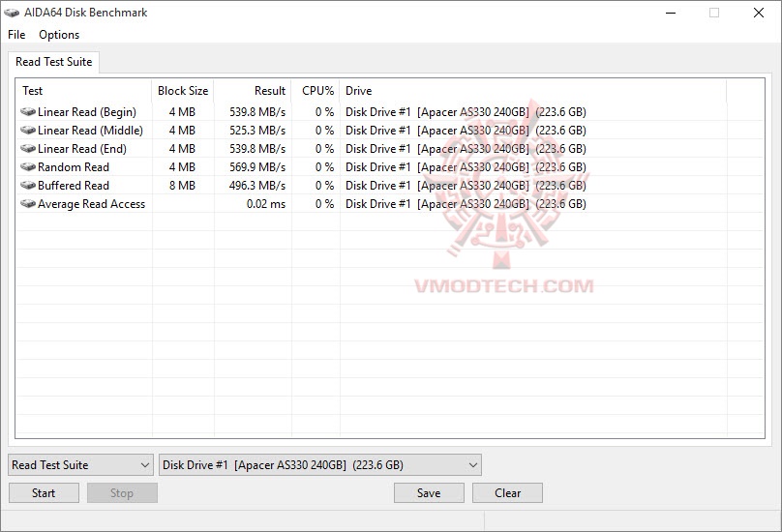Viewport: 782px width, 532px height.
Task: Click the Random Read 4 MB block size
Action: pyautogui.click(x=182, y=167)
